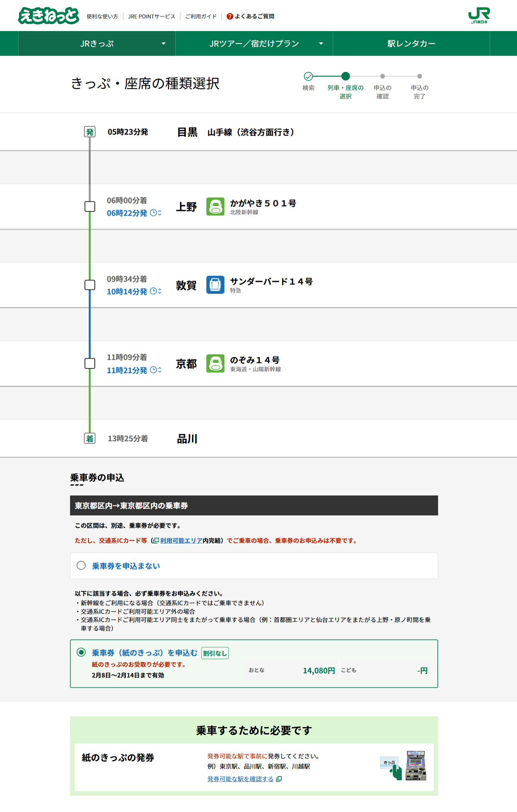Viewport: 517px width, 812px height.
Task: Click the JR East logo
Action: (x=479, y=15)
